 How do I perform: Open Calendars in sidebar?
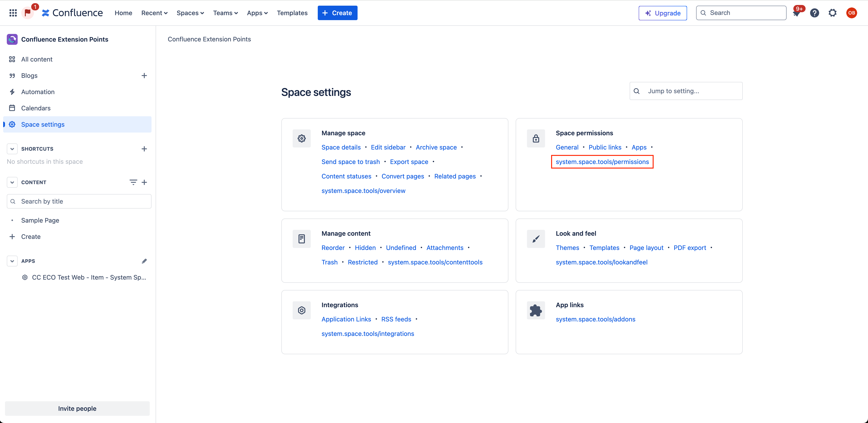tap(77, 108)
